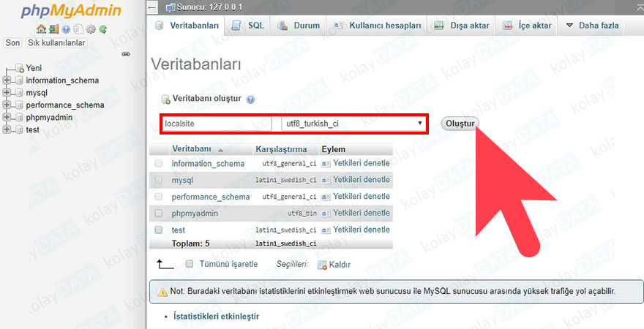Open the Durum tab
This screenshot has width=644, height=329.
click(299, 26)
